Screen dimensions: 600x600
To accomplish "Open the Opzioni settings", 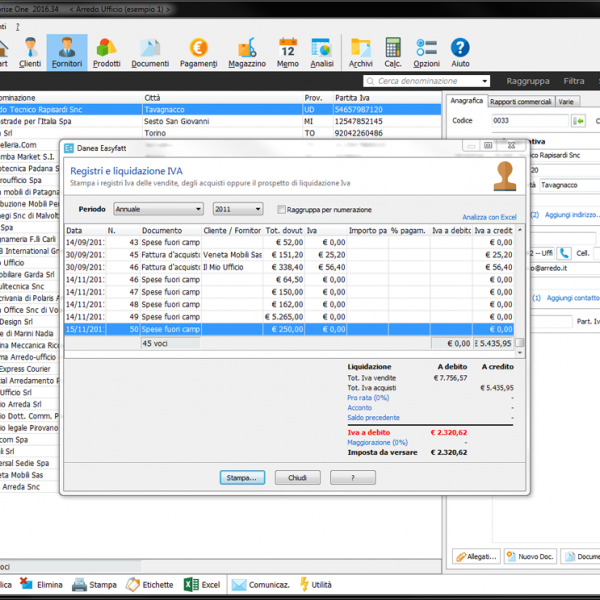I will click(426, 52).
